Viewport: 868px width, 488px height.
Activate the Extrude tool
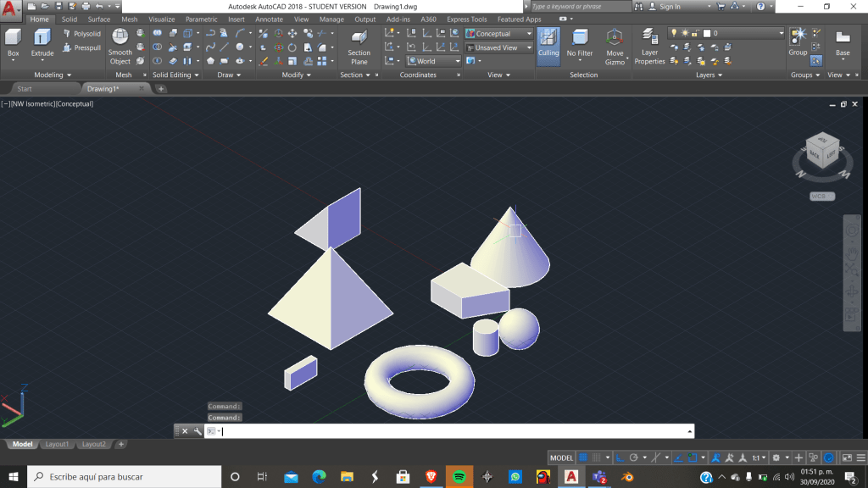42,42
